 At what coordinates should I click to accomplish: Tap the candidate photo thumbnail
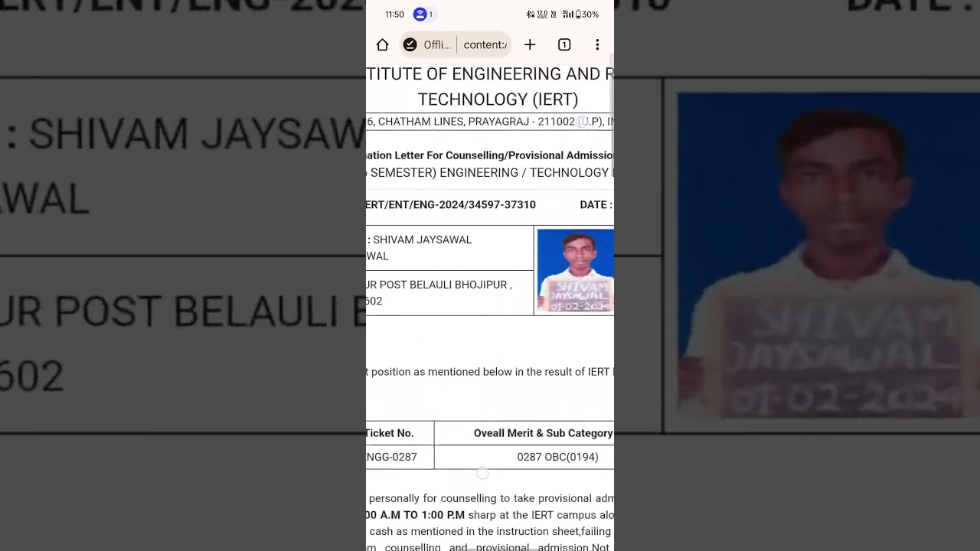coord(575,271)
